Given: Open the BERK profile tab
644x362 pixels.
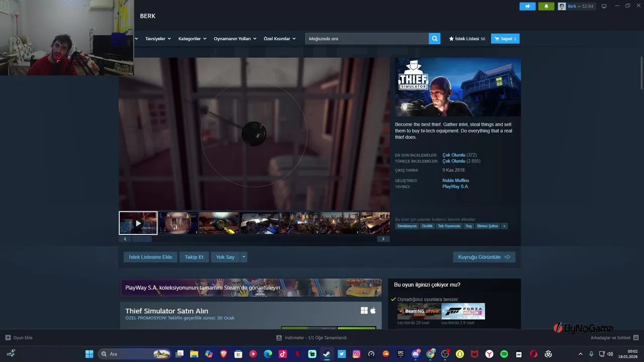Looking at the screenshot, I should [x=147, y=16].
